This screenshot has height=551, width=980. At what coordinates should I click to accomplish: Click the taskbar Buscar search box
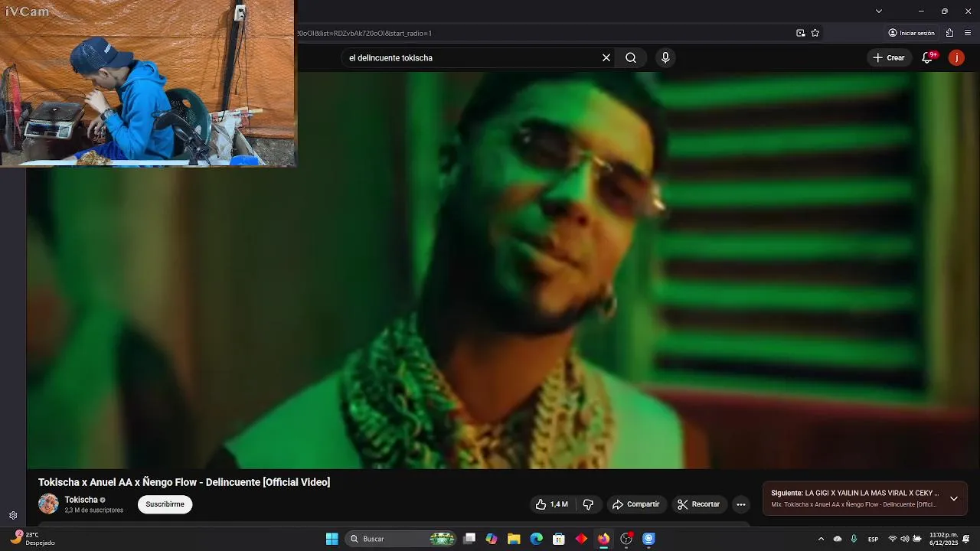pos(402,539)
